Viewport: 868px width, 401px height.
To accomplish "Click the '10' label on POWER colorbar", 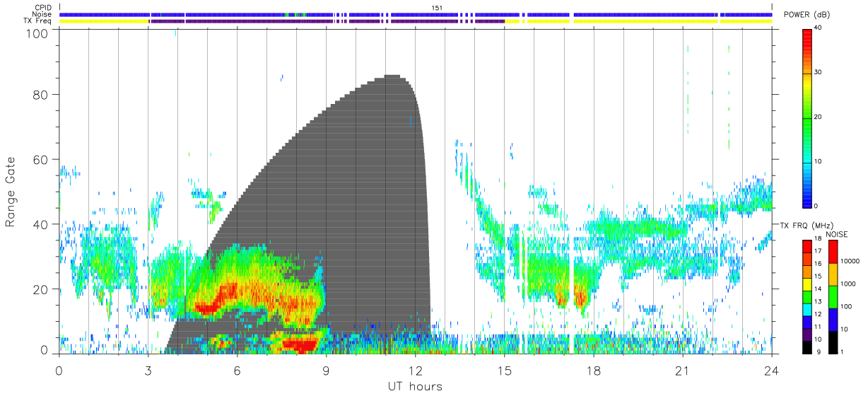I will tap(819, 162).
